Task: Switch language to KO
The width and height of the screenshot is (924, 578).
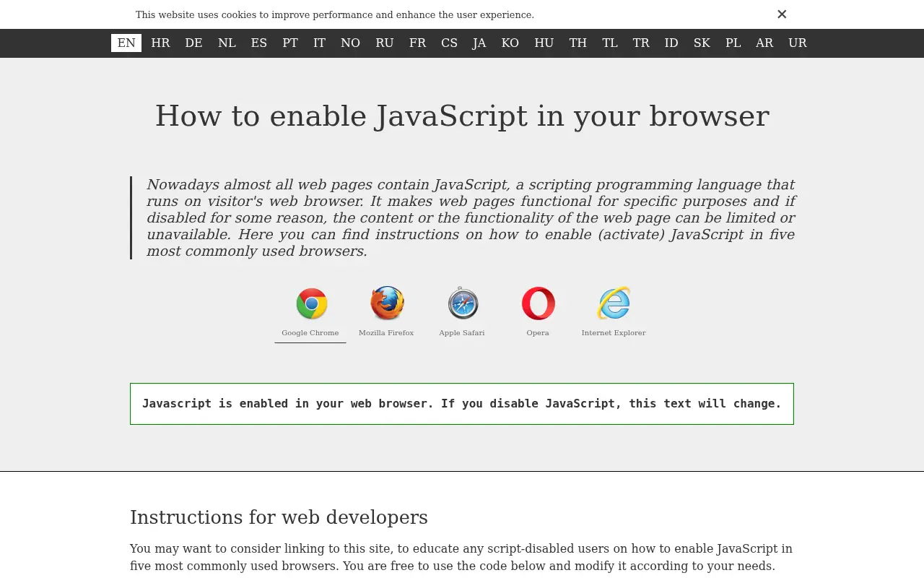Action: pyautogui.click(x=510, y=43)
